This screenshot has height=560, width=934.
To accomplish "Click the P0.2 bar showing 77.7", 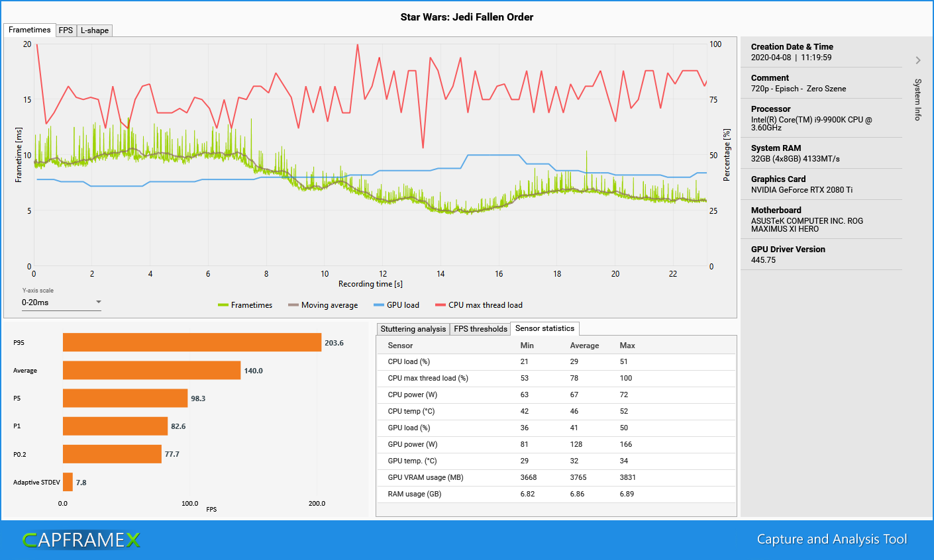I will (112, 454).
